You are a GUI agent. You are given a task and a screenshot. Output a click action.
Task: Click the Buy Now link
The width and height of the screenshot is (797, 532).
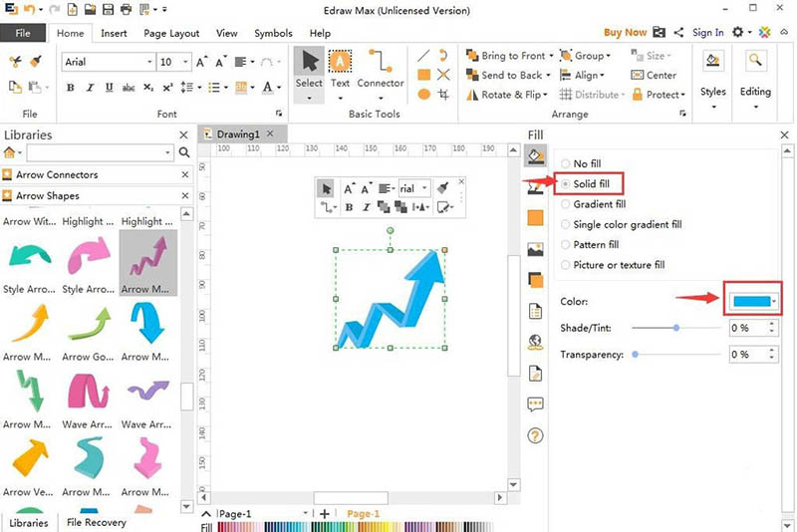coord(625,33)
